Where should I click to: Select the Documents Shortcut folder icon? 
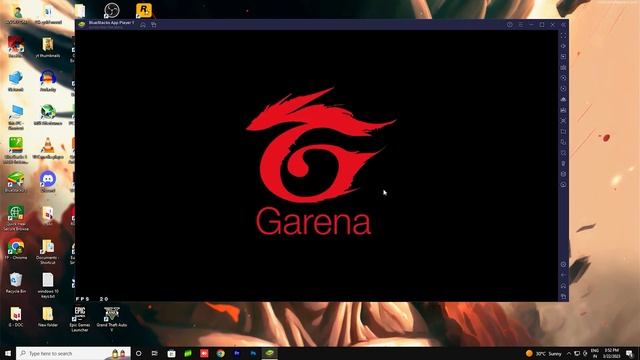tap(48, 252)
